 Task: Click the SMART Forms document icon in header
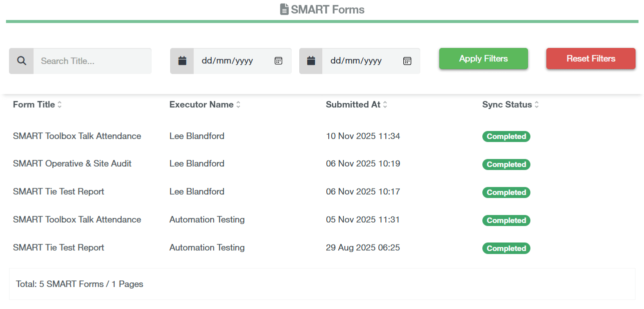(284, 9)
